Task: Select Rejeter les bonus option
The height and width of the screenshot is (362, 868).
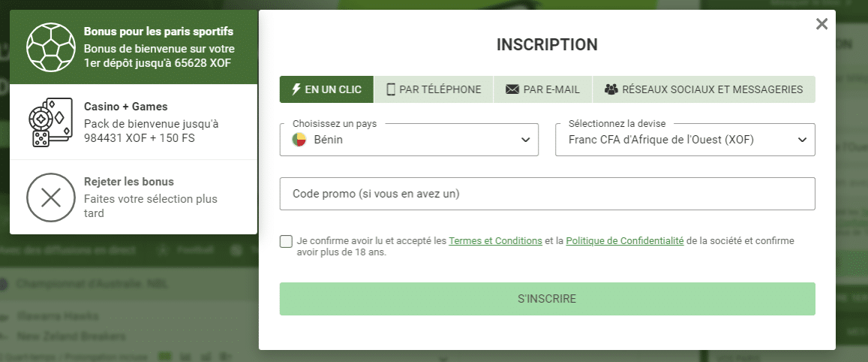Action: click(134, 198)
